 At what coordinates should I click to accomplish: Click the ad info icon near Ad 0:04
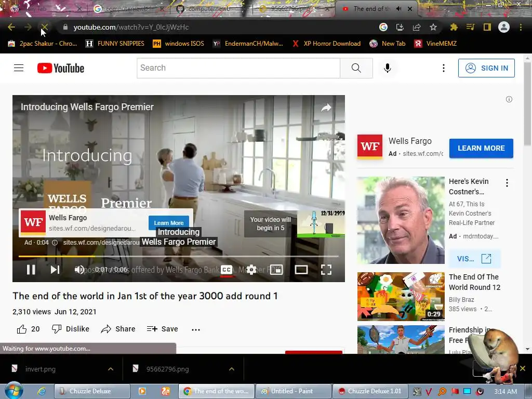click(x=55, y=243)
